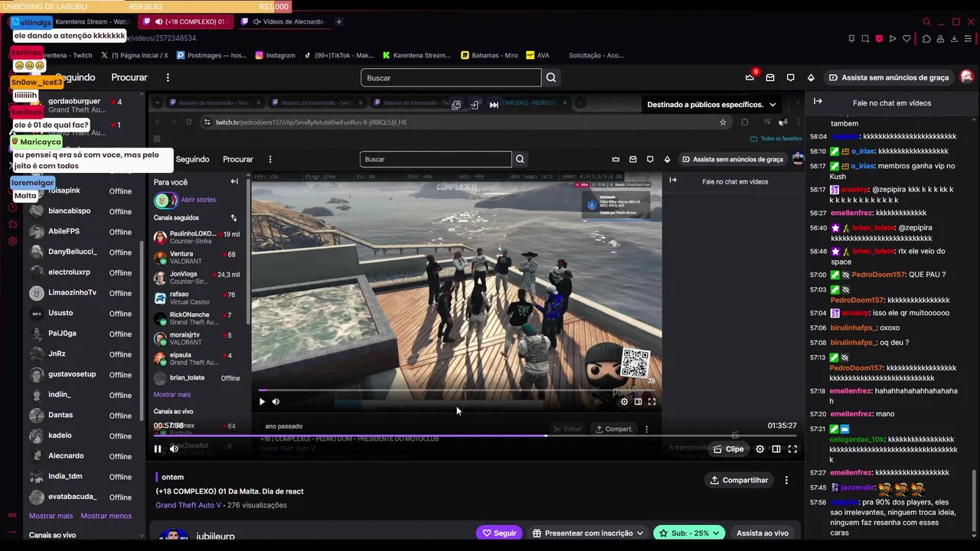Click Compartilhar share button below the video

[739, 480]
